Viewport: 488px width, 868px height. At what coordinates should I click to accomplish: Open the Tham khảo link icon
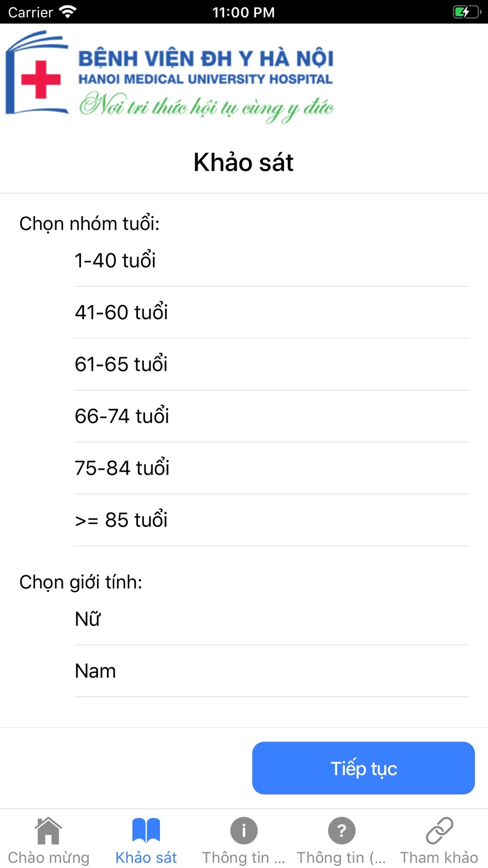[439, 830]
